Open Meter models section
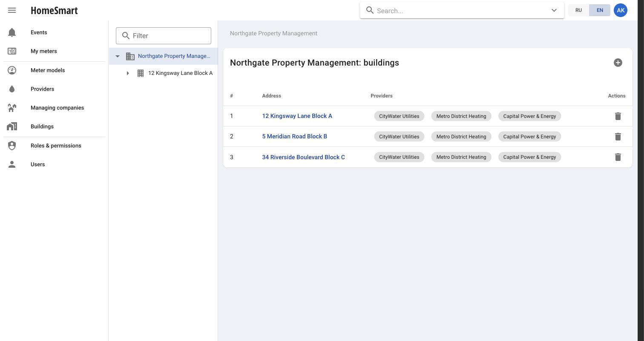The image size is (644, 341). (x=48, y=70)
